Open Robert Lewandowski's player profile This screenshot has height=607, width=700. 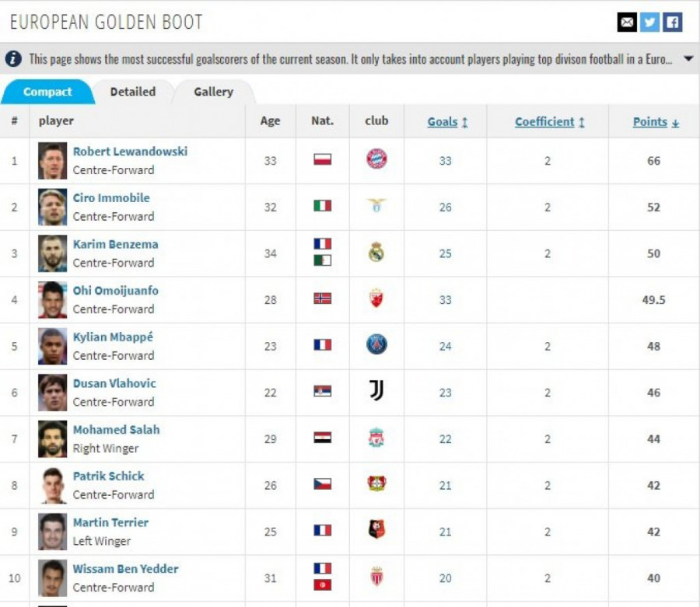point(130,152)
